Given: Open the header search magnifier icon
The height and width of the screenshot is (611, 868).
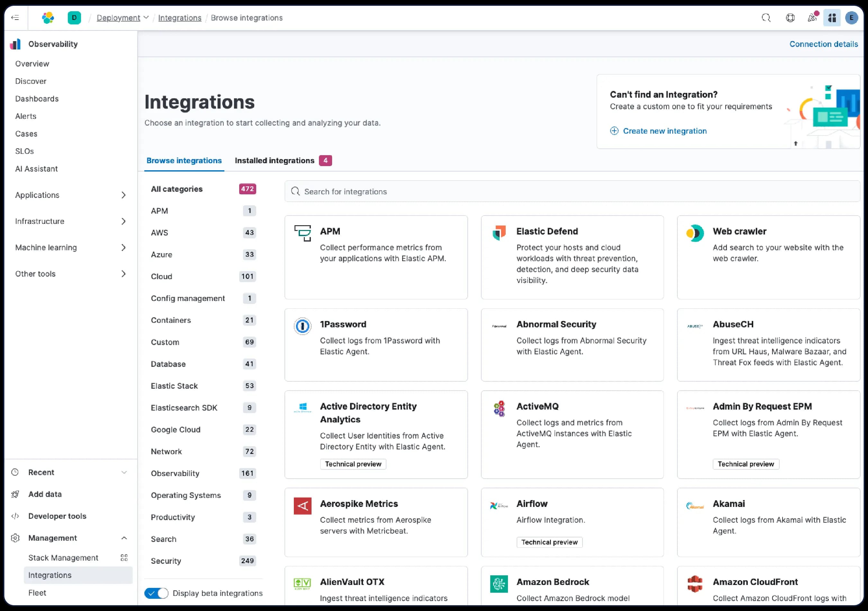Looking at the screenshot, I should [766, 18].
